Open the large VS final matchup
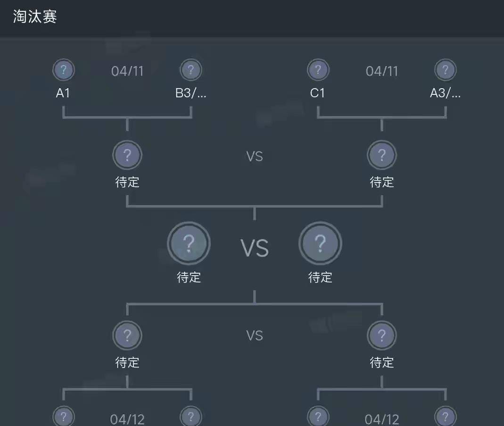Screen dimensions: 504x426 click(255, 248)
